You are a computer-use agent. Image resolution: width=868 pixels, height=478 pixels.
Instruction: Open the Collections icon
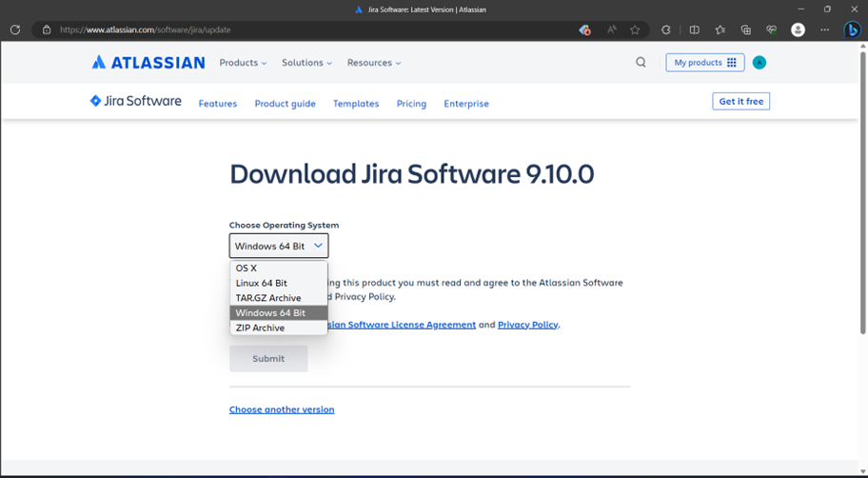pos(745,30)
